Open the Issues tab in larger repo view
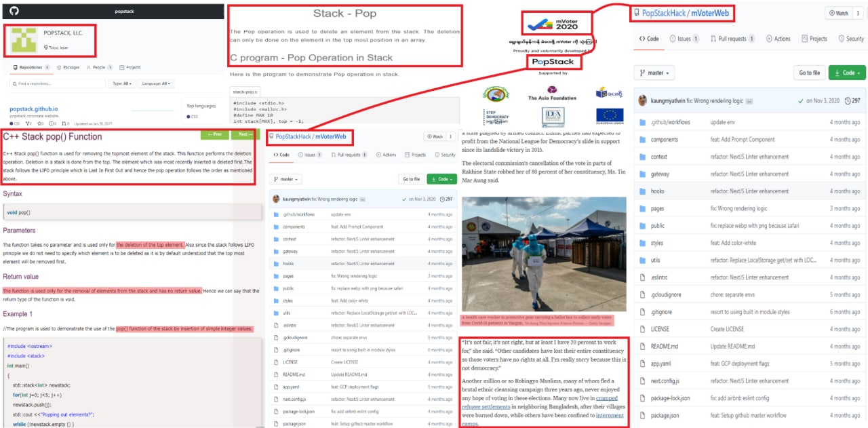The image size is (868, 428). tap(684, 39)
